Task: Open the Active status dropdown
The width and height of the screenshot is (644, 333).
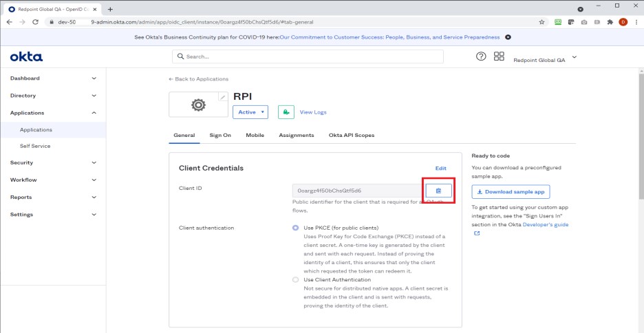Action: [x=251, y=112]
